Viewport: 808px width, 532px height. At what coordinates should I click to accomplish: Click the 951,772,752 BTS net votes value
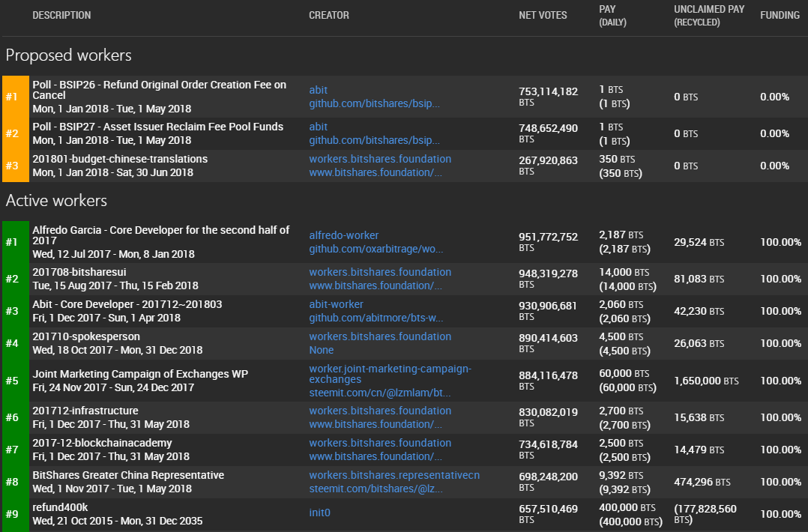click(x=549, y=241)
